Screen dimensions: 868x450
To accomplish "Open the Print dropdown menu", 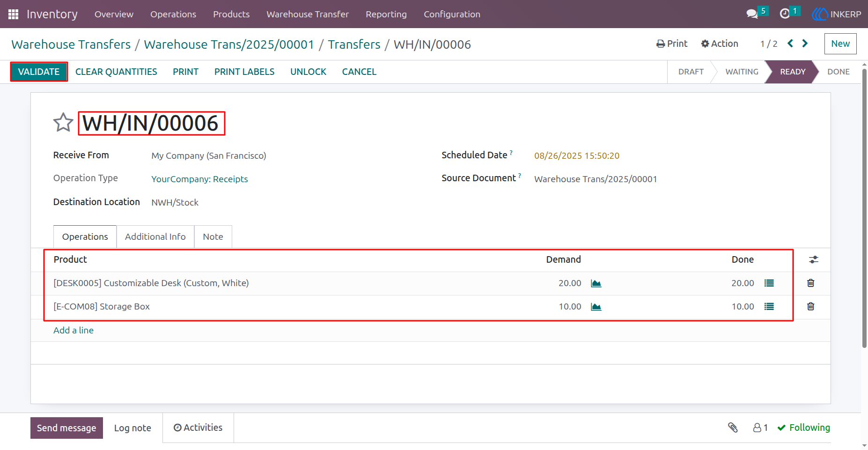I will tap(672, 44).
